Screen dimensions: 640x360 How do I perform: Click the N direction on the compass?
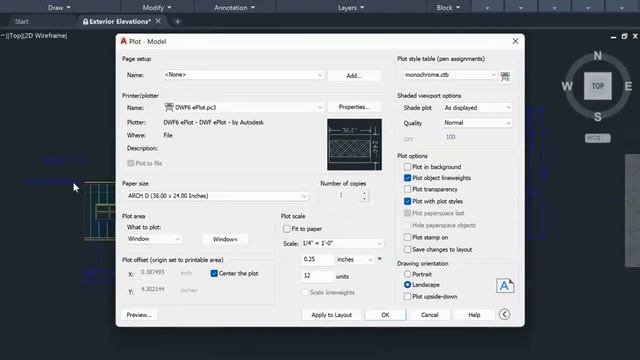pyautogui.click(x=598, y=56)
